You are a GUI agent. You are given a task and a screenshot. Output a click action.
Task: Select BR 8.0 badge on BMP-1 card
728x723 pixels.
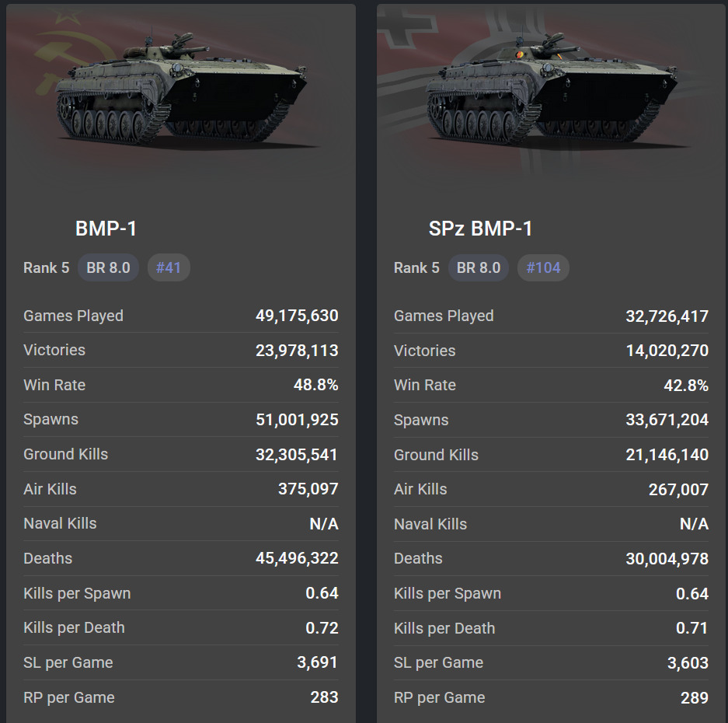(x=108, y=267)
